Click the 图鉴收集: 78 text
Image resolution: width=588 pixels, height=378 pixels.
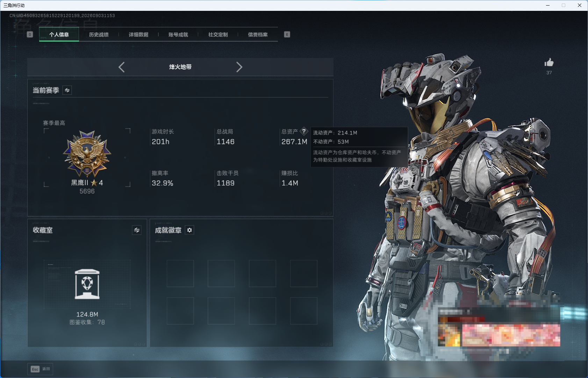87,322
